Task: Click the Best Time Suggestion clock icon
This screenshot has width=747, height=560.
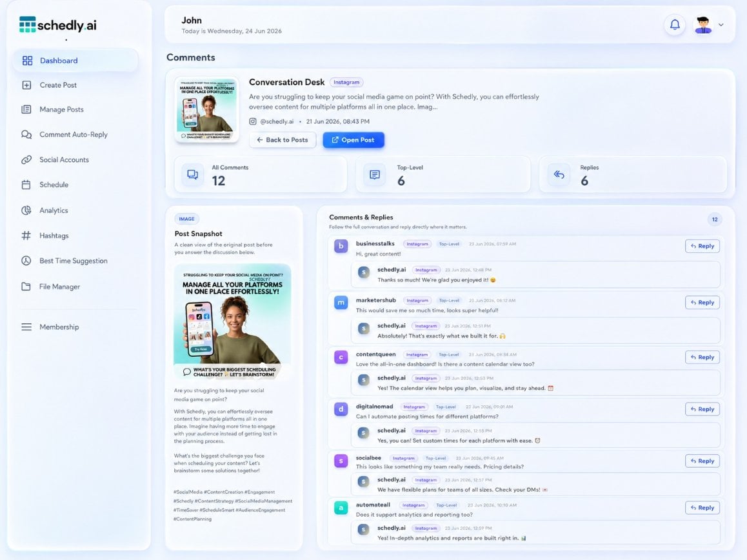Action: (26, 261)
